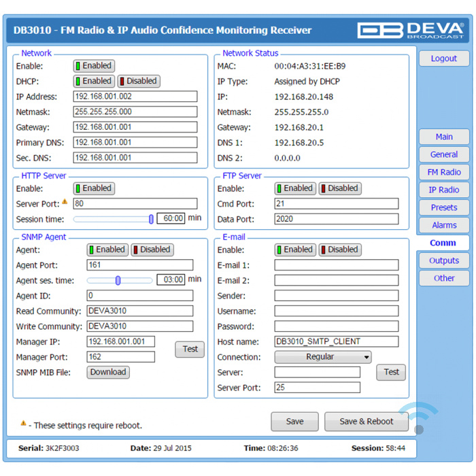The width and height of the screenshot is (476, 476).
Task: Enable DHCP in the Network section
Action: pos(94,81)
